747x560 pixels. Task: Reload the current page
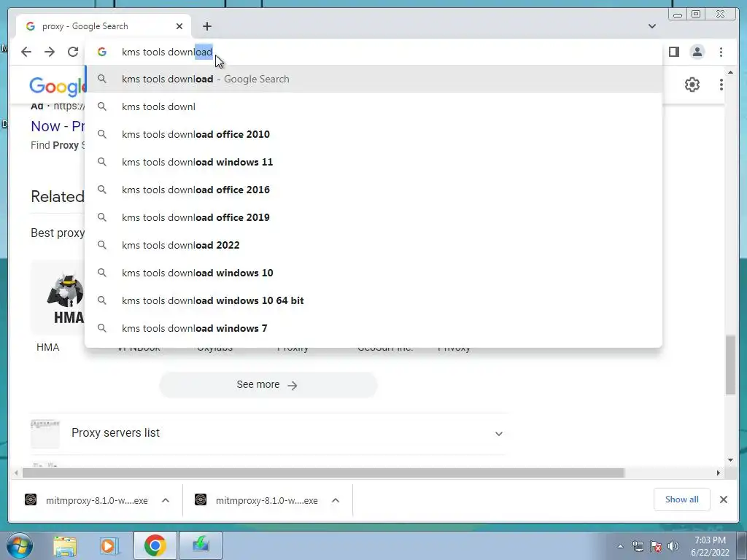(73, 52)
